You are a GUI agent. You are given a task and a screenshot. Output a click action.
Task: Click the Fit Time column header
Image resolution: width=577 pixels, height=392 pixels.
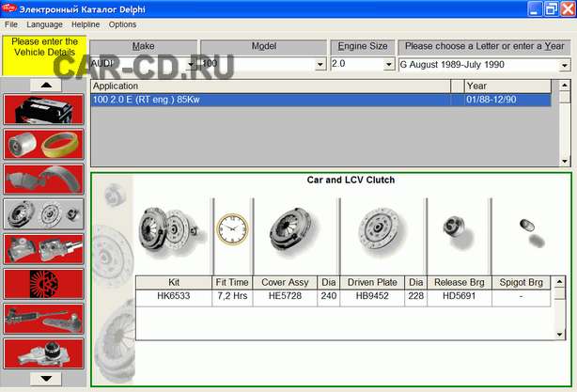tap(232, 282)
